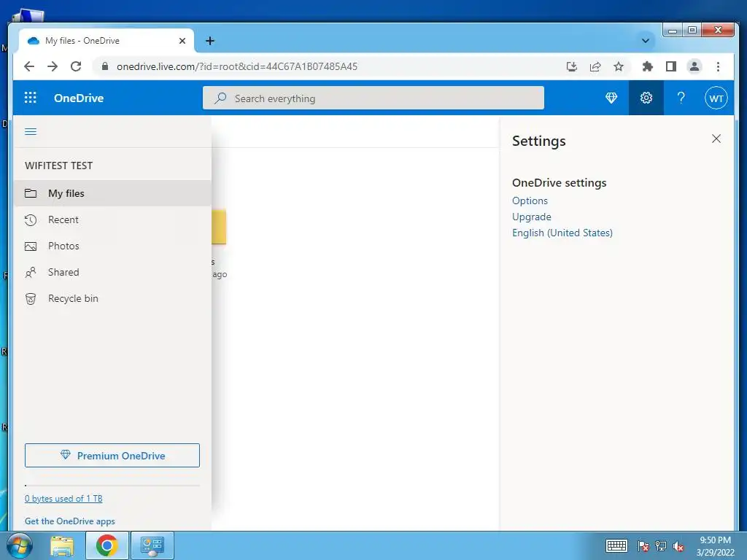The width and height of the screenshot is (747, 560).
Task: Close the My files - OneDrive tab
Action: (182, 41)
